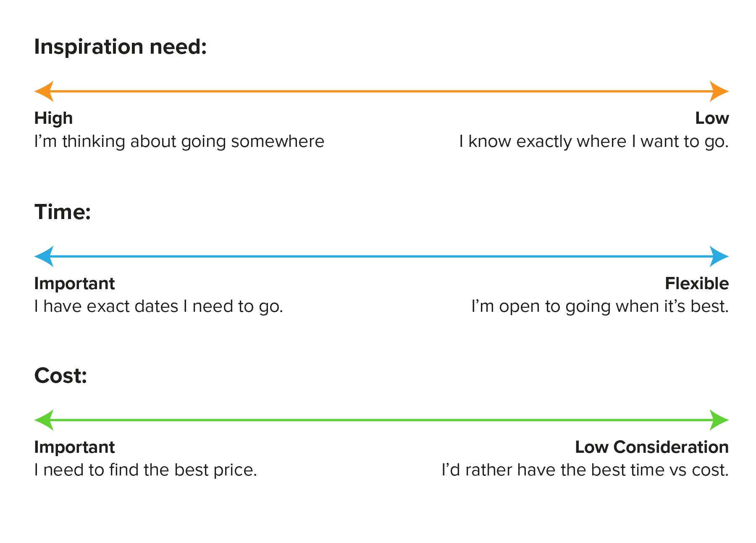The height and width of the screenshot is (543, 756).
Task: Click the 'Low' label under orange line
Action: [x=712, y=118]
